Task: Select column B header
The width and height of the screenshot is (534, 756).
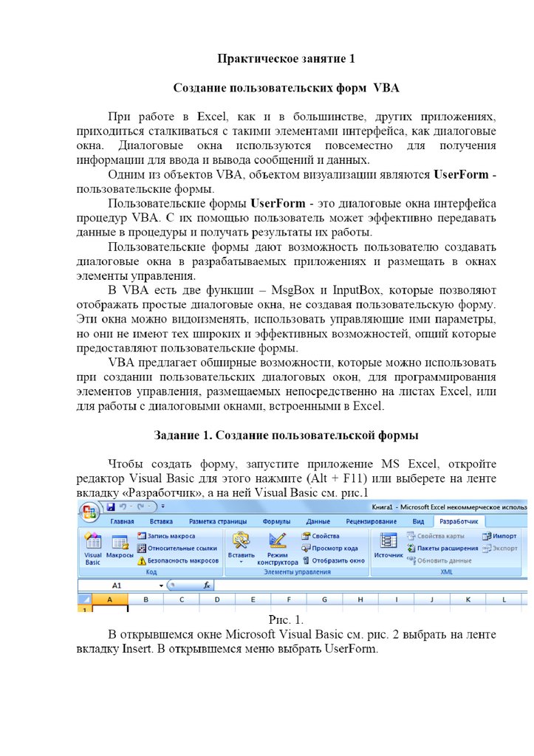Action: point(146,599)
